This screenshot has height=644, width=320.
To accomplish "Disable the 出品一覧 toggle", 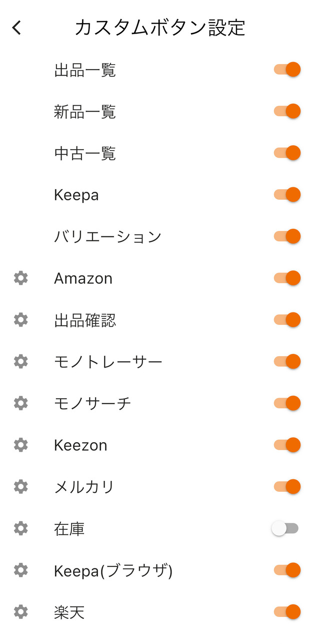I will point(287,69).
